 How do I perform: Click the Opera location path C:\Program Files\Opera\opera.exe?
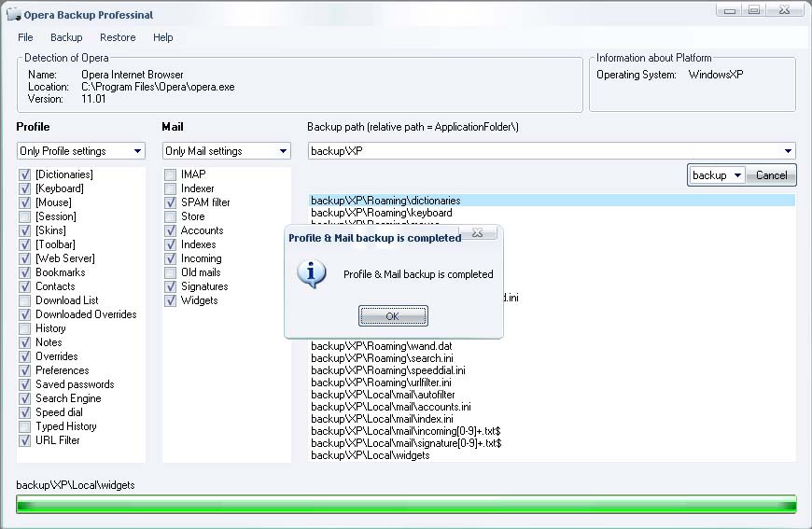point(158,87)
